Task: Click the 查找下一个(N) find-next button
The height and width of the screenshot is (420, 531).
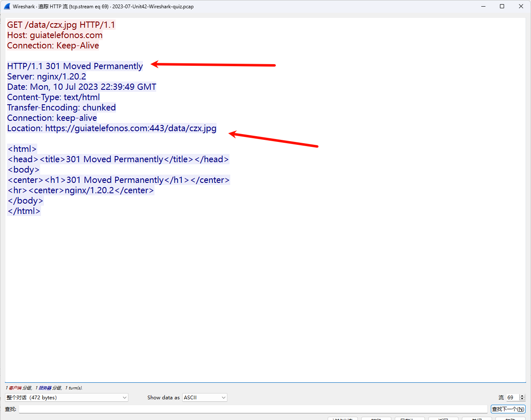Action: point(508,409)
